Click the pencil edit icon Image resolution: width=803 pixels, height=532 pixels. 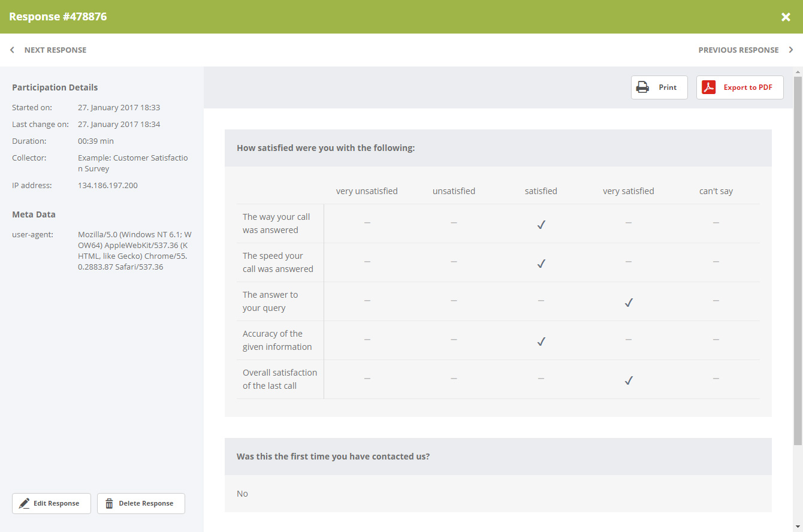(24, 503)
